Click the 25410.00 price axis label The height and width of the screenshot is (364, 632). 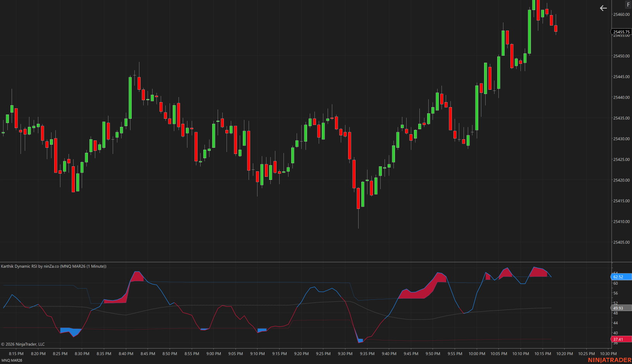click(x=621, y=222)
